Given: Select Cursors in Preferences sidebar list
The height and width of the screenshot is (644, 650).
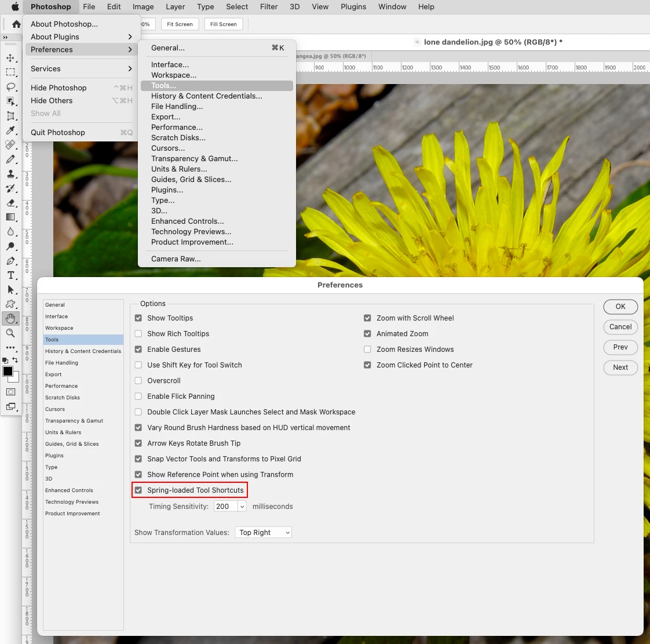Looking at the screenshot, I should tap(83, 409).
